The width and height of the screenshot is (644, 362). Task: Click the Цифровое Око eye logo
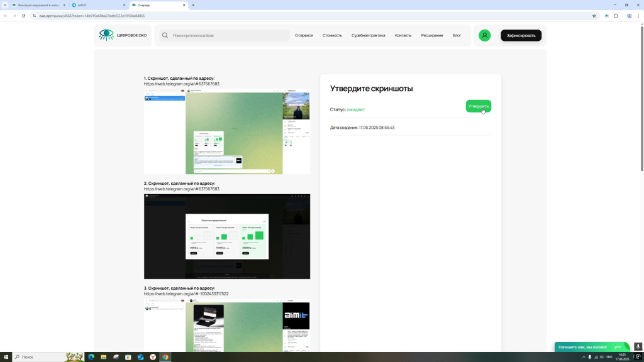pos(106,35)
